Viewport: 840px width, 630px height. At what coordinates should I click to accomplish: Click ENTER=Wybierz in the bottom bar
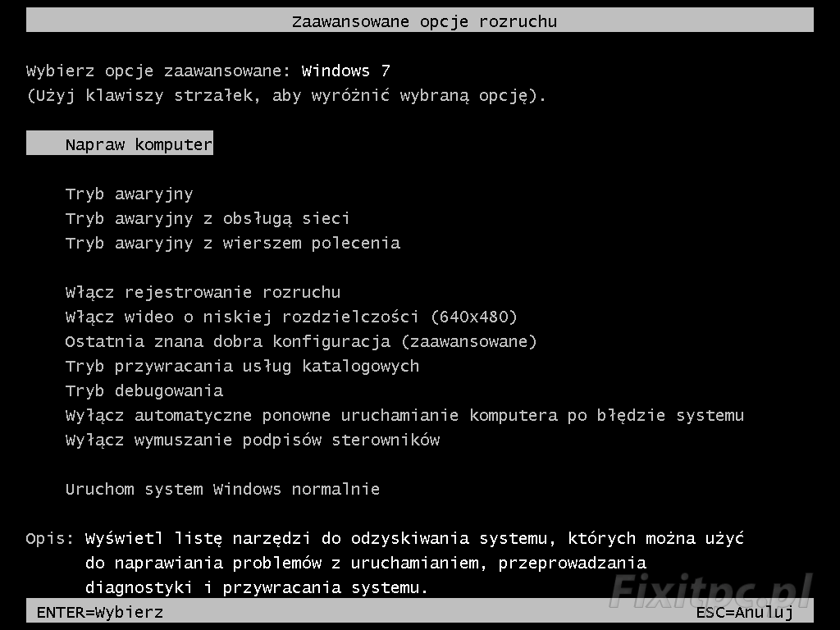tap(100, 612)
